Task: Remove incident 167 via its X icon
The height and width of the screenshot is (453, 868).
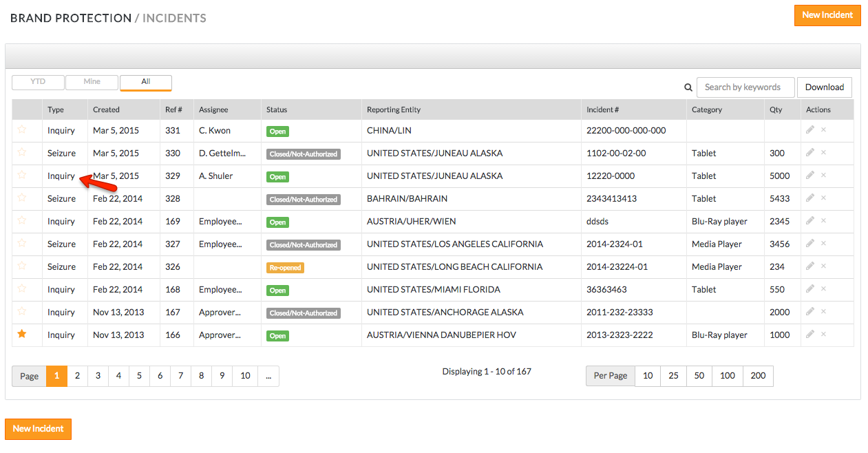Action: [823, 311]
